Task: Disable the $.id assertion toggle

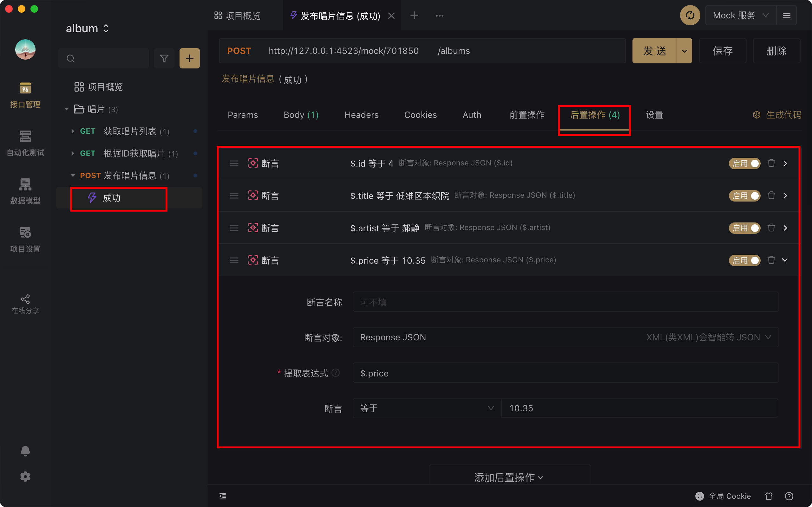Action: click(x=744, y=163)
